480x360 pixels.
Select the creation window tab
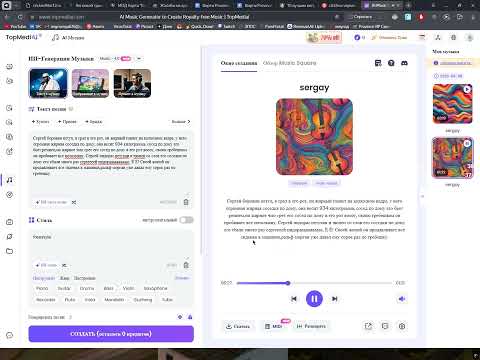click(239, 63)
